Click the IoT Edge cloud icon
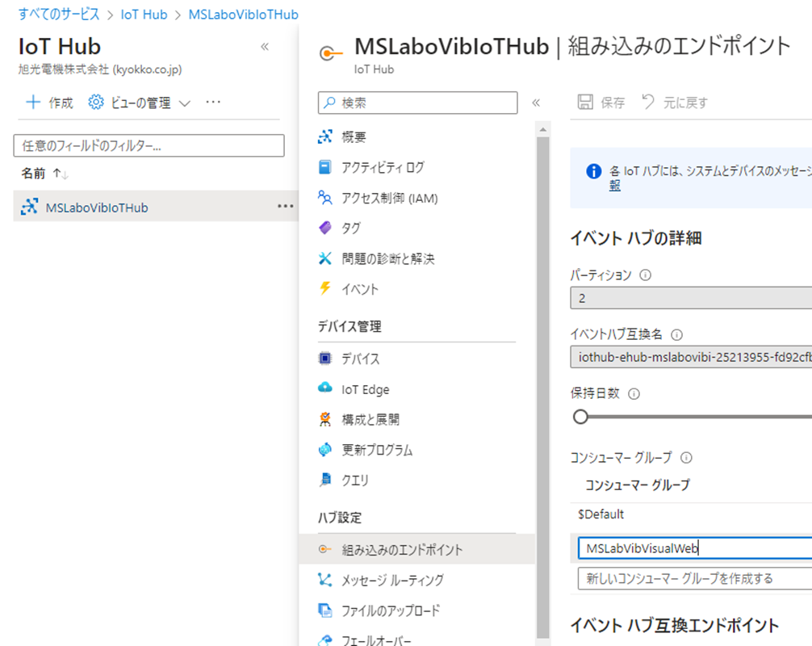Screen dimensions: 812x646 click(324, 388)
